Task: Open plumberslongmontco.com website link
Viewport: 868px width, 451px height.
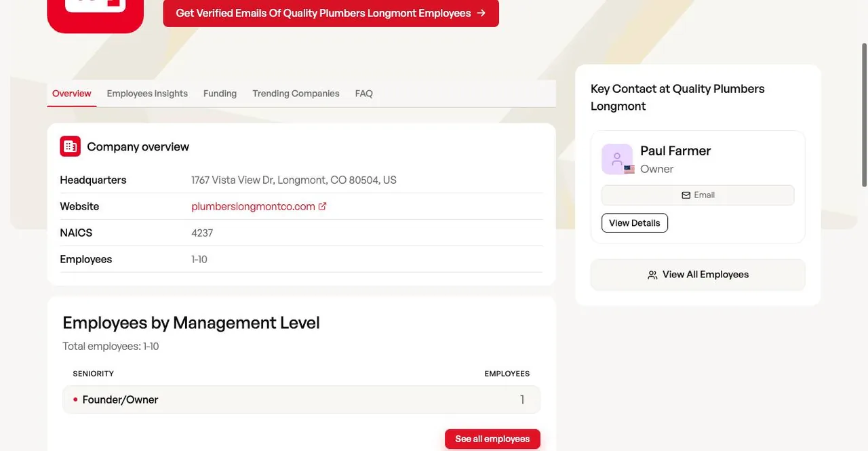Action: (x=253, y=206)
